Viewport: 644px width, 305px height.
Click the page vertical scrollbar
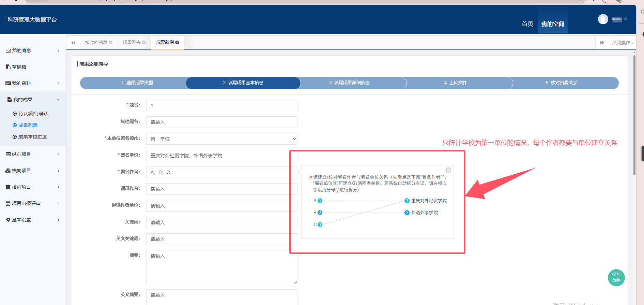pos(634,116)
